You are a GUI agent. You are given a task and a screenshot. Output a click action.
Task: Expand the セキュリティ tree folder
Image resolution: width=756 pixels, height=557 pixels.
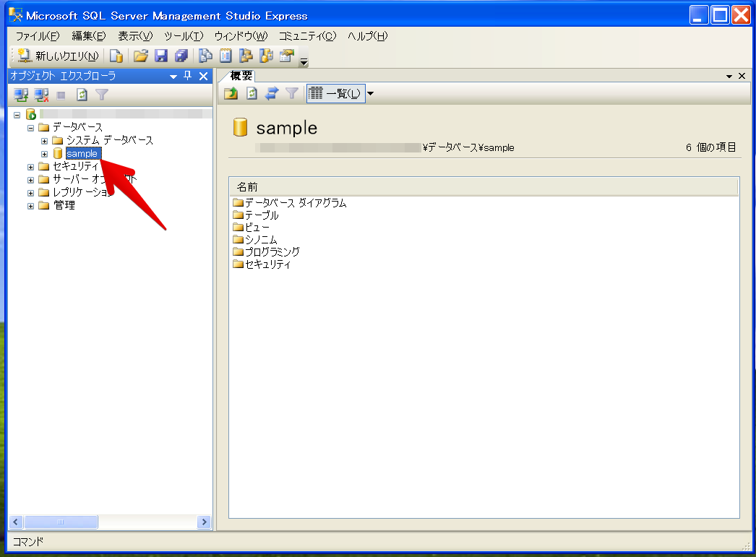click(31, 167)
